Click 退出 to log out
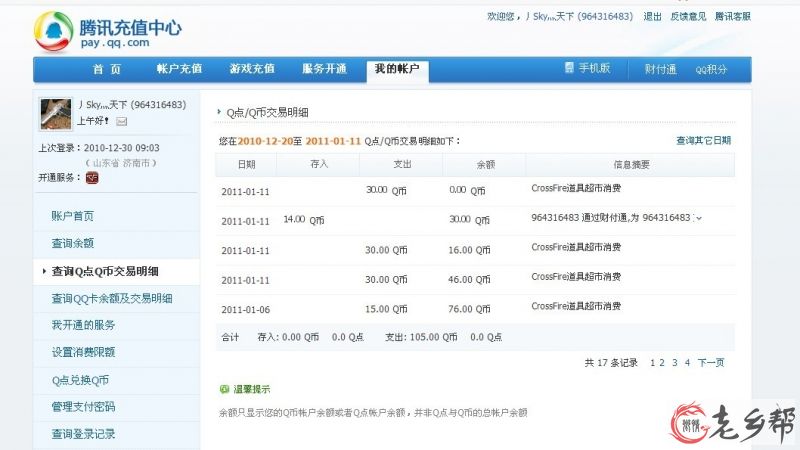The image size is (800, 450). point(652,17)
